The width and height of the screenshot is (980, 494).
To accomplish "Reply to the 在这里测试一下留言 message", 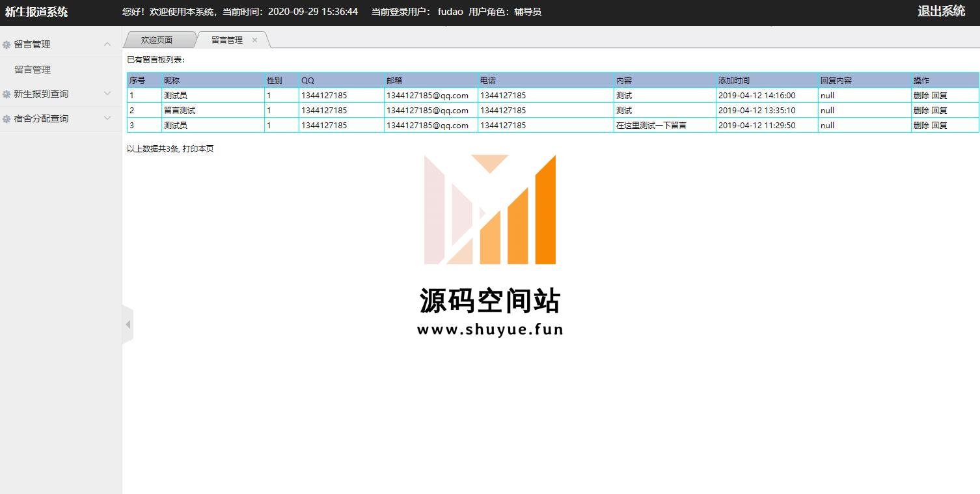I will [940, 125].
